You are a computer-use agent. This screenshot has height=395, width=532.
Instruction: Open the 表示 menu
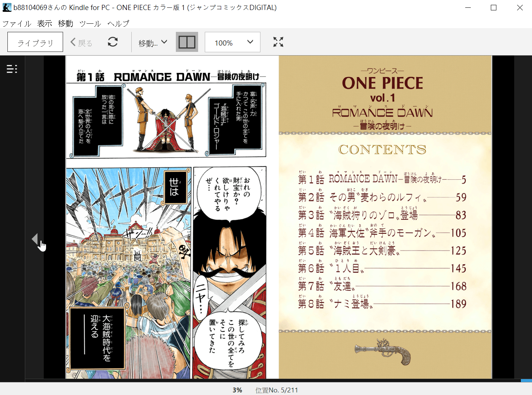click(45, 24)
